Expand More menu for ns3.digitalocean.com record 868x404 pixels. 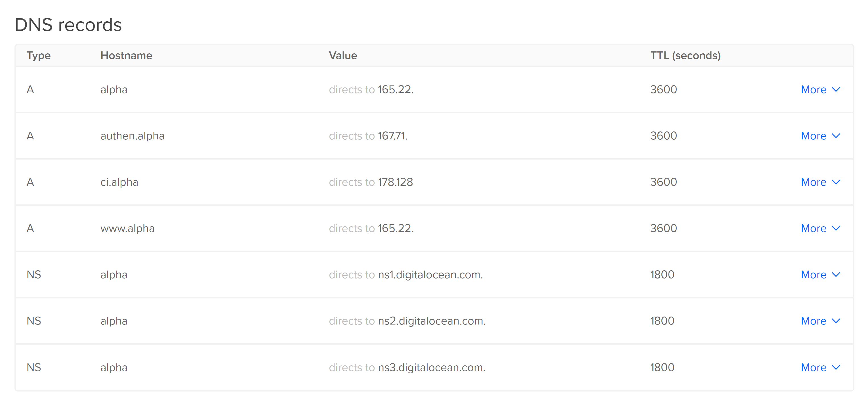tap(820, 367)
